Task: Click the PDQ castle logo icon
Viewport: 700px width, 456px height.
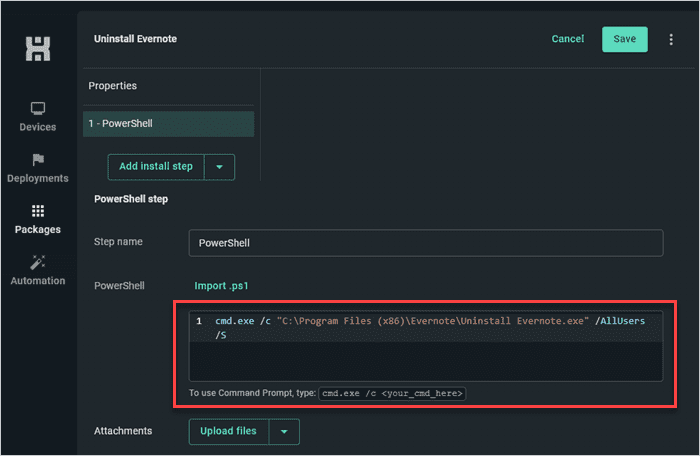Action: 38,49
